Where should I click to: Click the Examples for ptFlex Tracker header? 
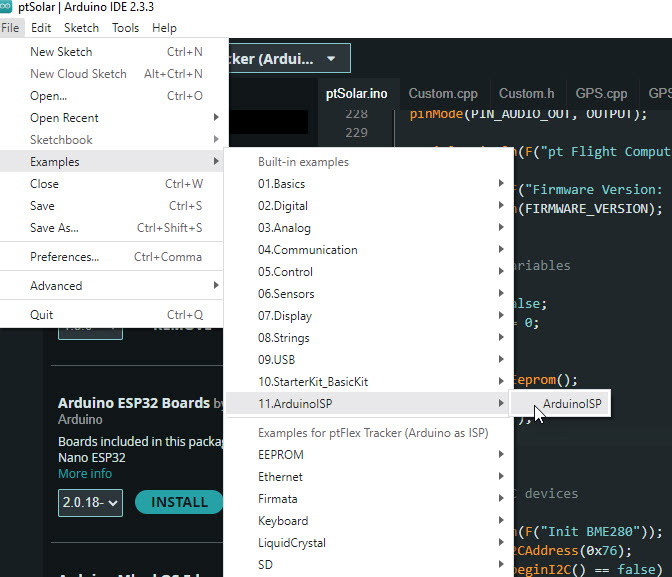click(x=373, y=433)
